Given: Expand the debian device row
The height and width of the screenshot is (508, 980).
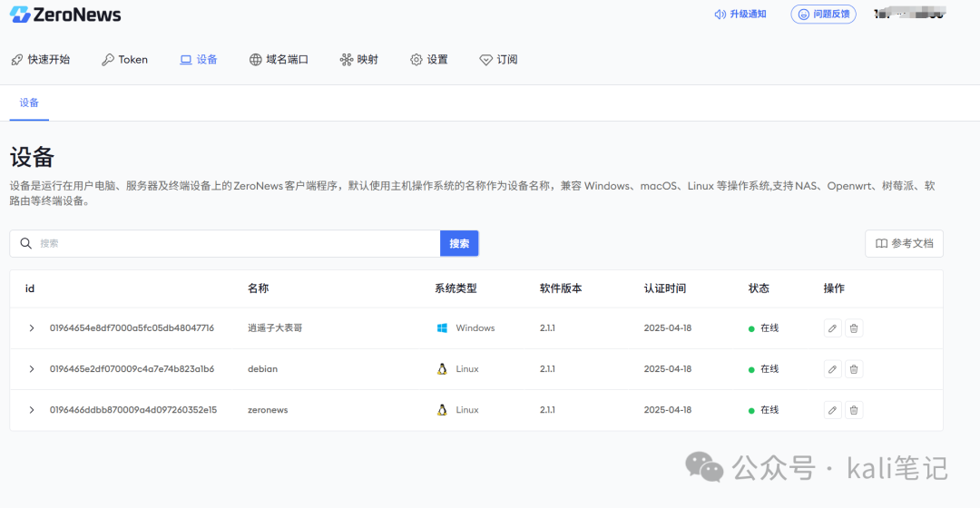Looking at the screenshot, I should 32,369.
